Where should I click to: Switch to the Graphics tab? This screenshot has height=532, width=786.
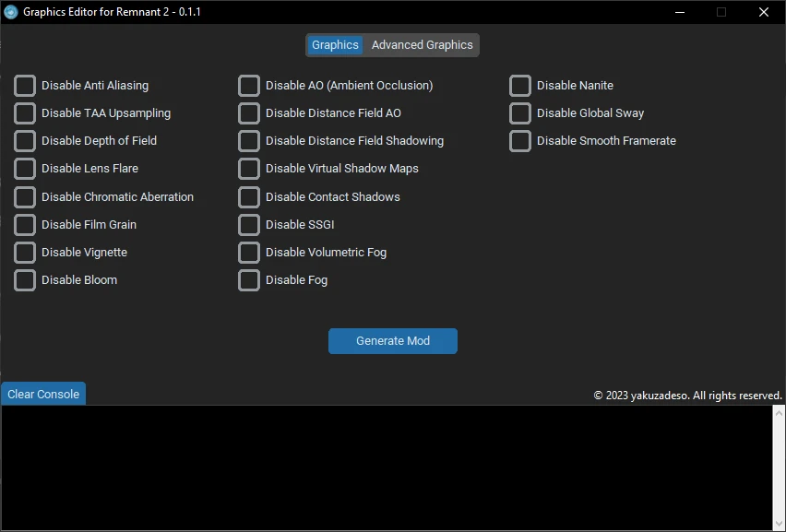tap(335, 45)
